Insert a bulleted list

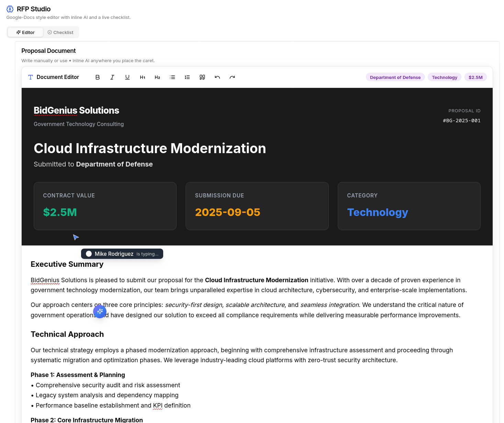[x=172, y=77]
